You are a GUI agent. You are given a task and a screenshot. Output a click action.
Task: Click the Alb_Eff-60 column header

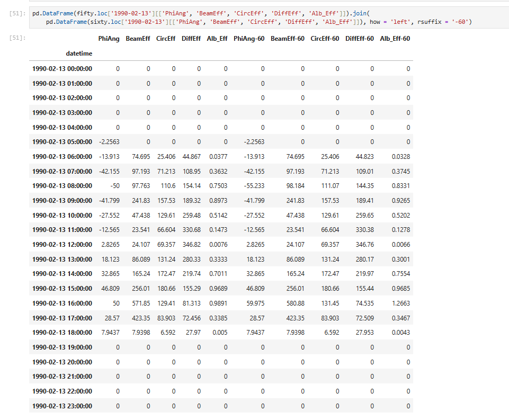(395, 39)
